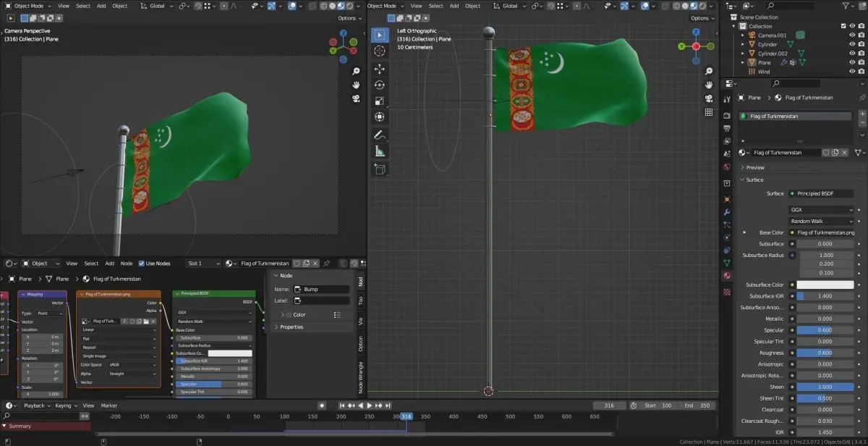Open Add menu in right viewport header
Image resolution: width=868 pixels, height=446 pixels.
click(454, 6)
